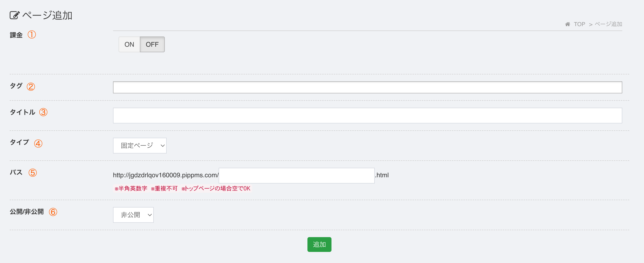Screen dimensions: 644x263
Task: Click the green 追加 button
Action: pos(319,244)
